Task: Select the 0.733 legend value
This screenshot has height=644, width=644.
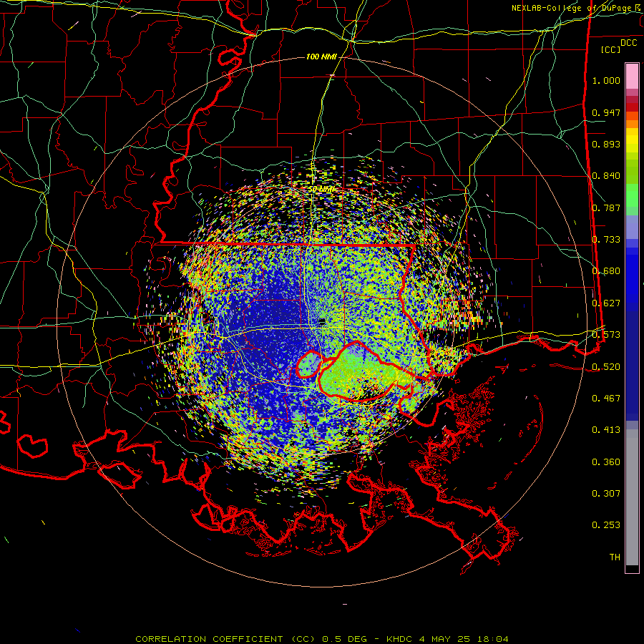Action: [x=606, y=240]
